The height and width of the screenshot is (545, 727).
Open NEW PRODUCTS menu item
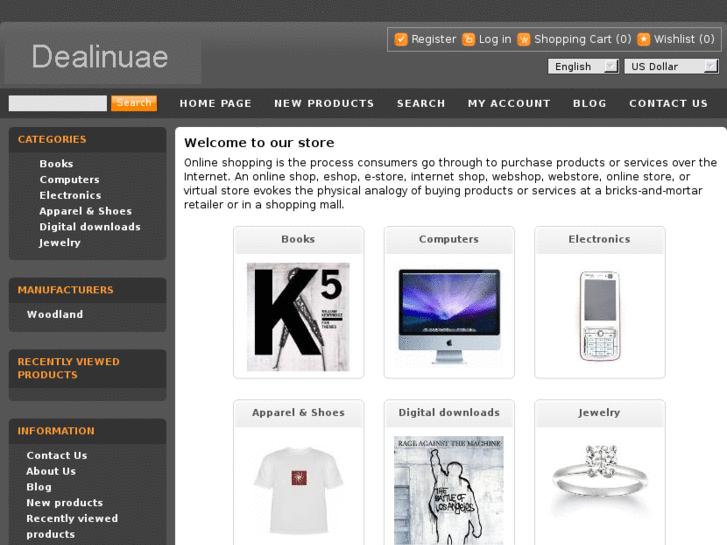click(324, 103)
